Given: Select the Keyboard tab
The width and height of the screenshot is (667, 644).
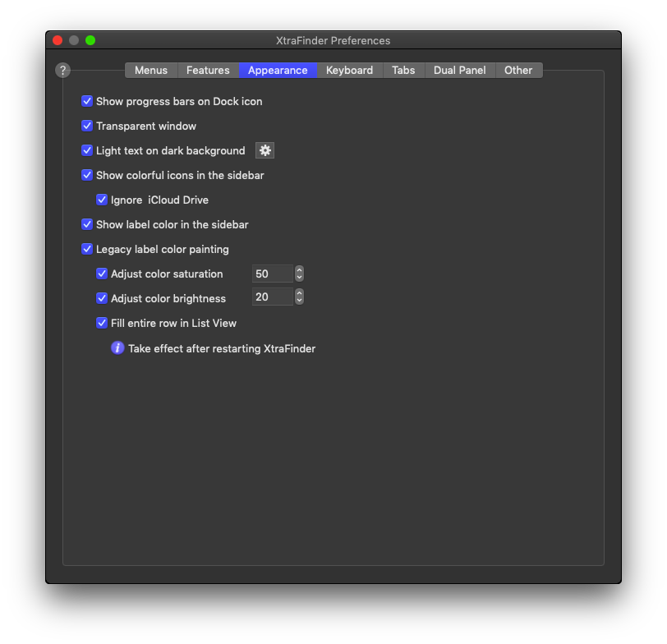Looking at the screenshot, I should (x=349, y=71).
